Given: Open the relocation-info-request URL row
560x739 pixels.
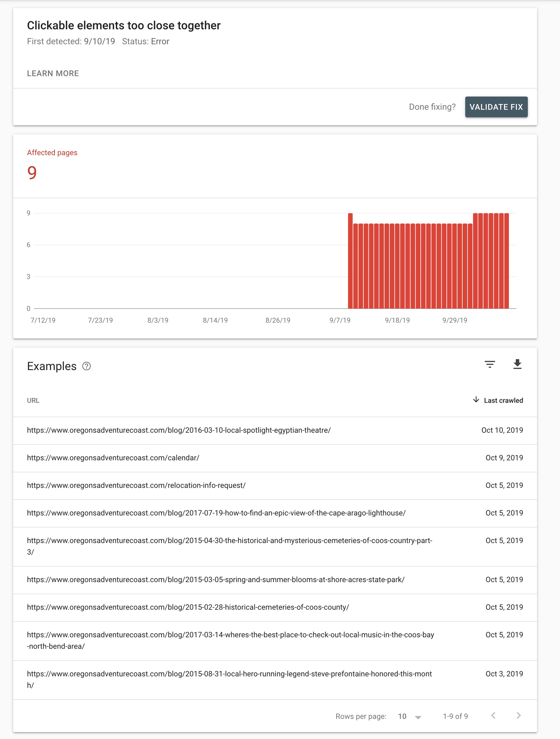Looking at the screenshot, I should [275, 485].
